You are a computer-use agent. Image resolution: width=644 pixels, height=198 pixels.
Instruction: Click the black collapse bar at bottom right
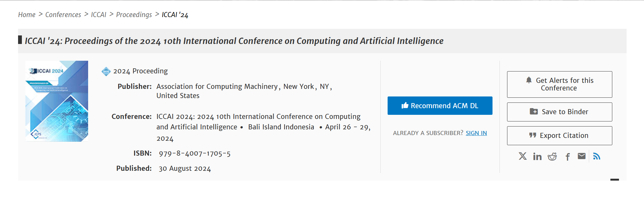click(x=615, y=180)
